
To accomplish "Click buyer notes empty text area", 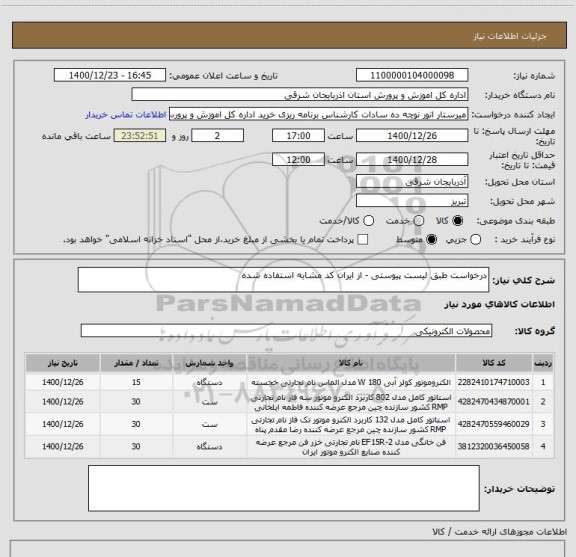I will [284, 488].
